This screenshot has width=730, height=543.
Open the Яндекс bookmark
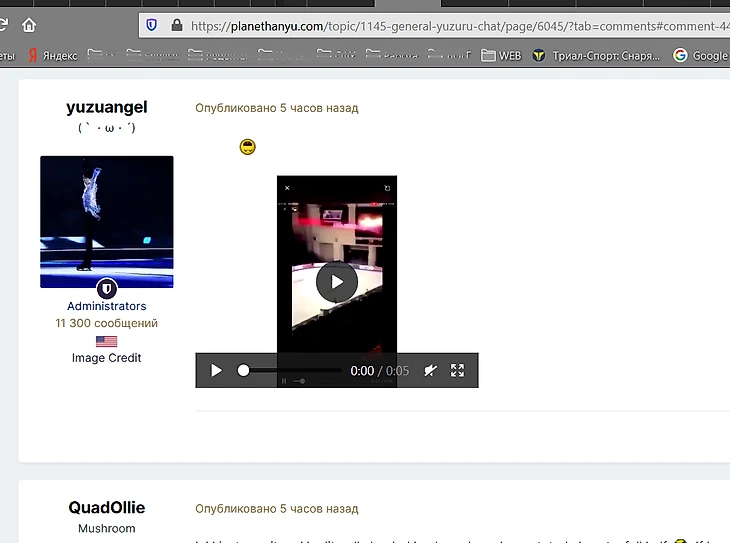click(x=53, y=56)
